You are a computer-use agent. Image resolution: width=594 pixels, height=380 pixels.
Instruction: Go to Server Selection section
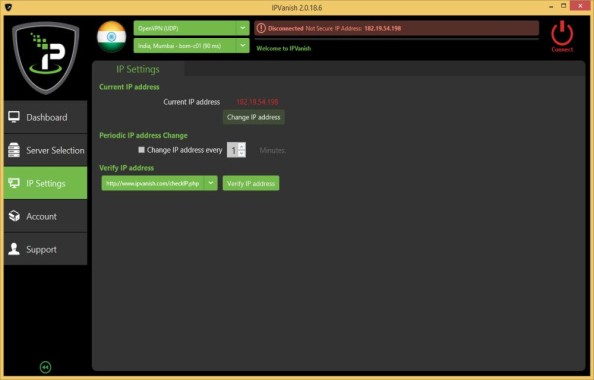45,150
